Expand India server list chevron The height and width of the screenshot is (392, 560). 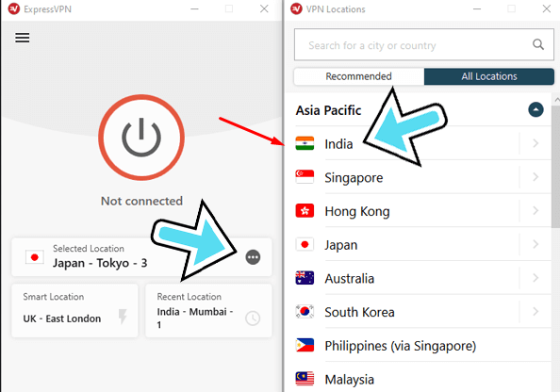point(535,143)
